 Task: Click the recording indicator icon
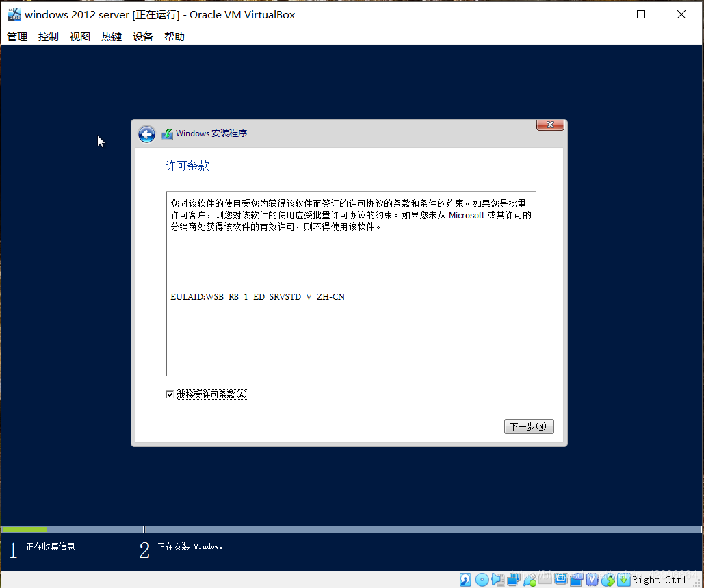coord(576,580)
